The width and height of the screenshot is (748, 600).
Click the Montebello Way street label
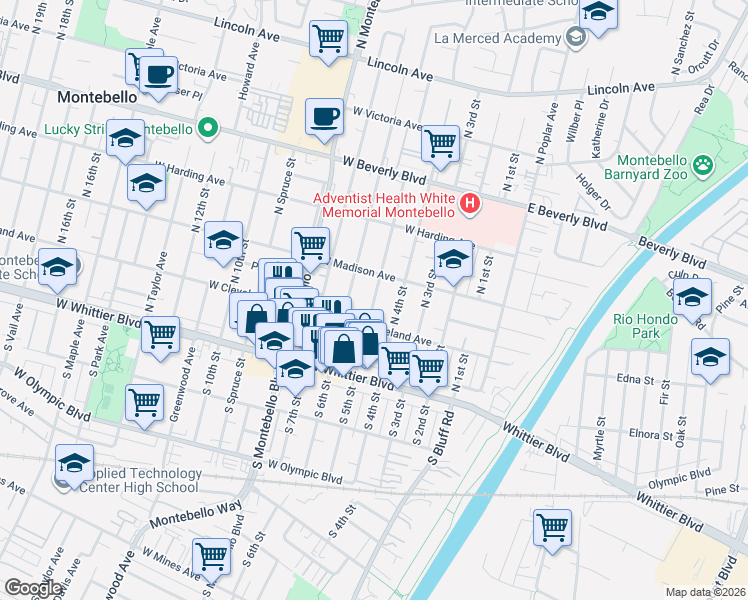click(x=196, y=514)
